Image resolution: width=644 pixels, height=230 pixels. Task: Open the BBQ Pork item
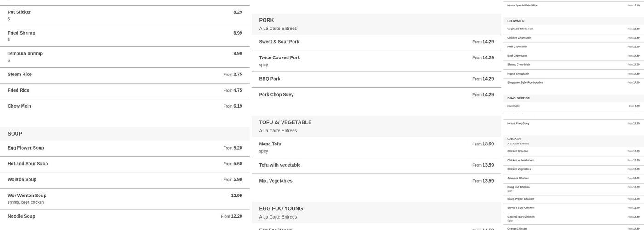click(376, 80)
